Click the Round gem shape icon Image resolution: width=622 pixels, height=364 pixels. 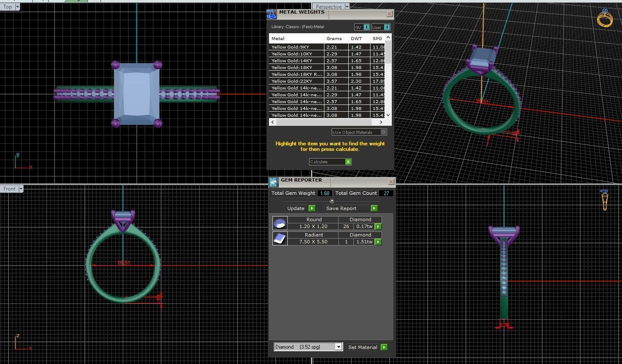(x=280, y=223)
